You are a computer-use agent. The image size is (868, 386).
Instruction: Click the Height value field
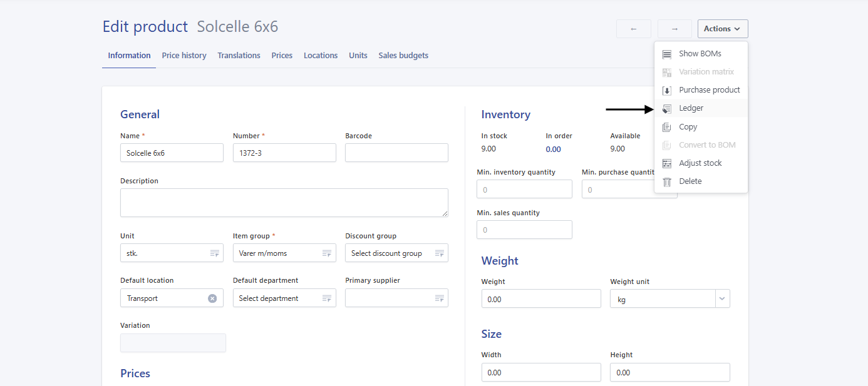670,372
